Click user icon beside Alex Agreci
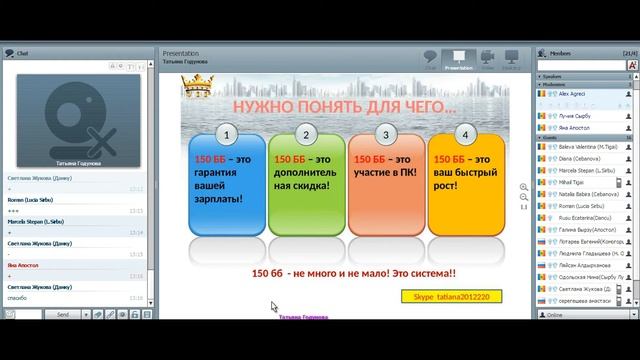Viewport: 640px width, 360px height. 629,94
